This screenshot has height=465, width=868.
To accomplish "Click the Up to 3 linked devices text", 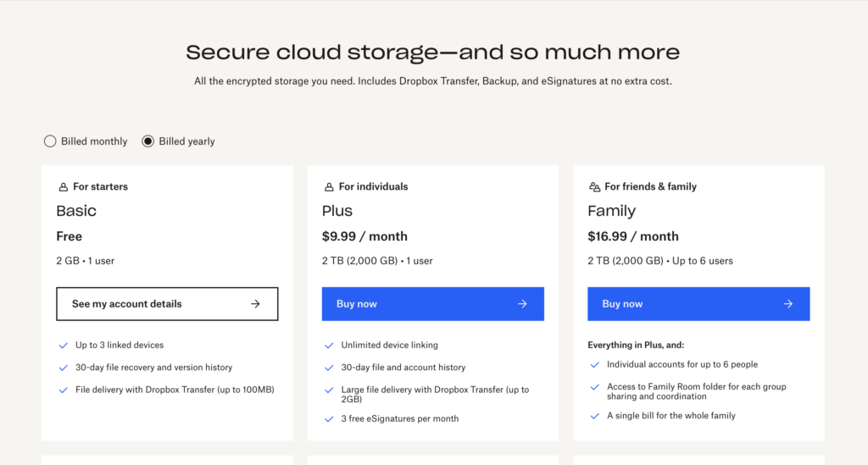I will point(120,345).
